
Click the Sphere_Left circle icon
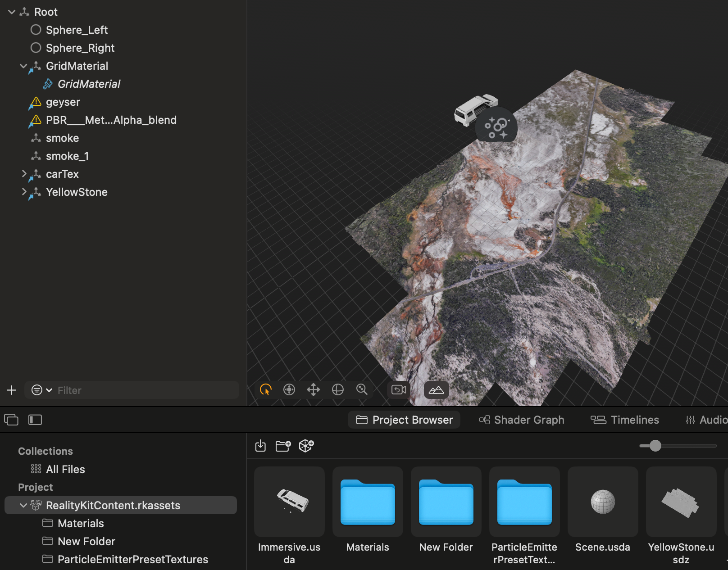pyautogui.click(x=36, y=30)
